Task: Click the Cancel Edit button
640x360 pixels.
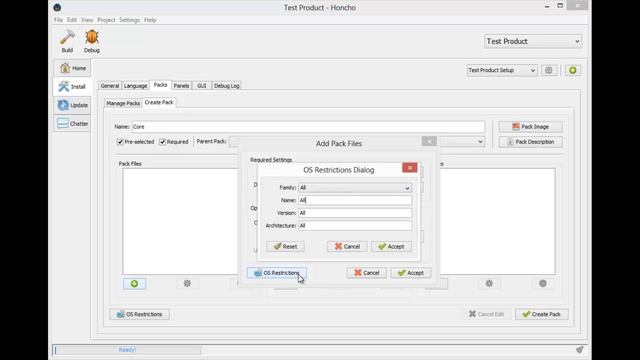Action: coord(486,314)
